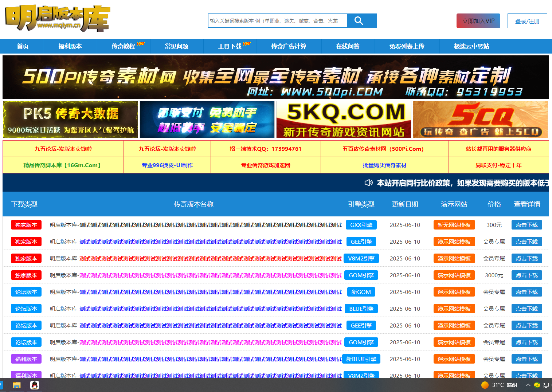This screenshot has height=392, width=552.
Task: Click the green add icon in system tray
Action: [x=537, y=385]
